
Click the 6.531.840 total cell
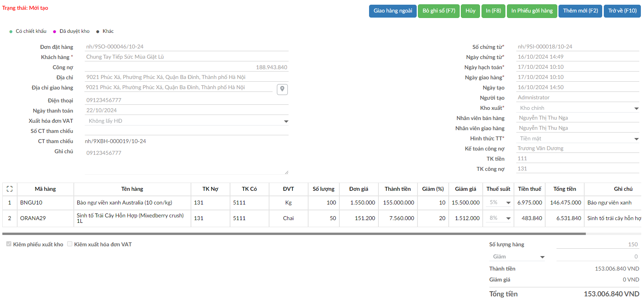pos(565,218)
